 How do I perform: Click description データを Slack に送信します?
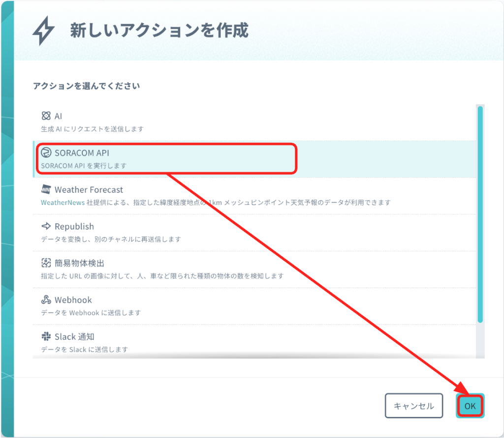point(85,349)
